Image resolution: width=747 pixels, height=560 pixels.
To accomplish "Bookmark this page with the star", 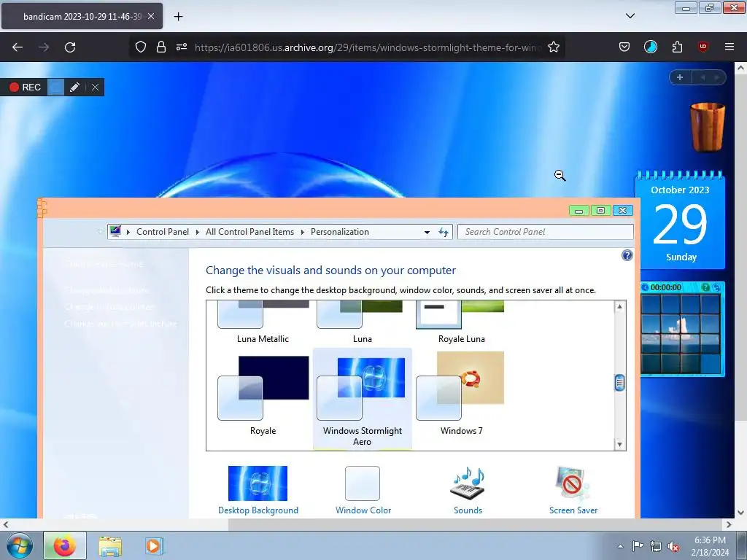I will [554, 47].
